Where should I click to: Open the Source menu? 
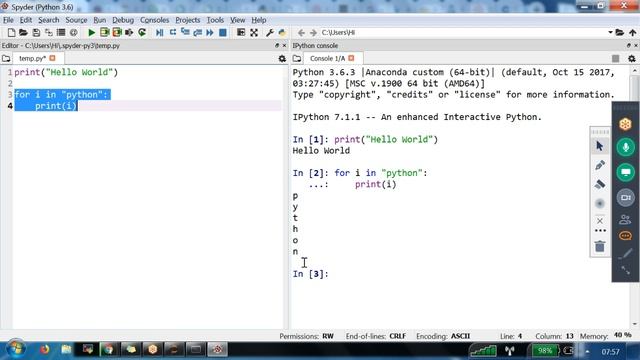pyautogui.click(x=76, y=20)
